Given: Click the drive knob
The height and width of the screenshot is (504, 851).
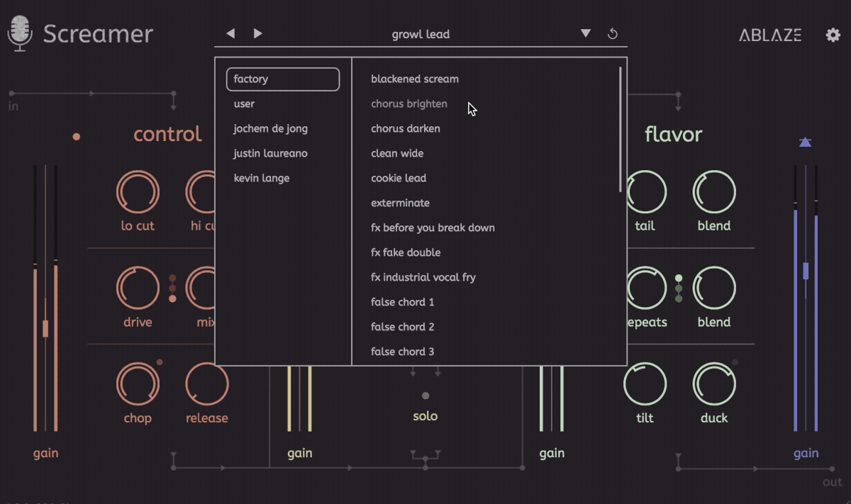Looking at the screenshot, I should pyautogui.click(x=138, y=289).
